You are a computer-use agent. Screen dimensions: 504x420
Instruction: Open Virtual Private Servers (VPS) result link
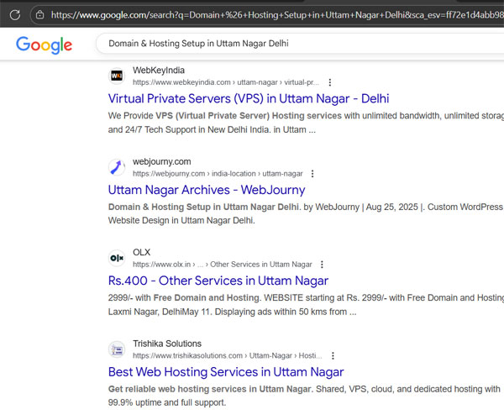[249, 98]
